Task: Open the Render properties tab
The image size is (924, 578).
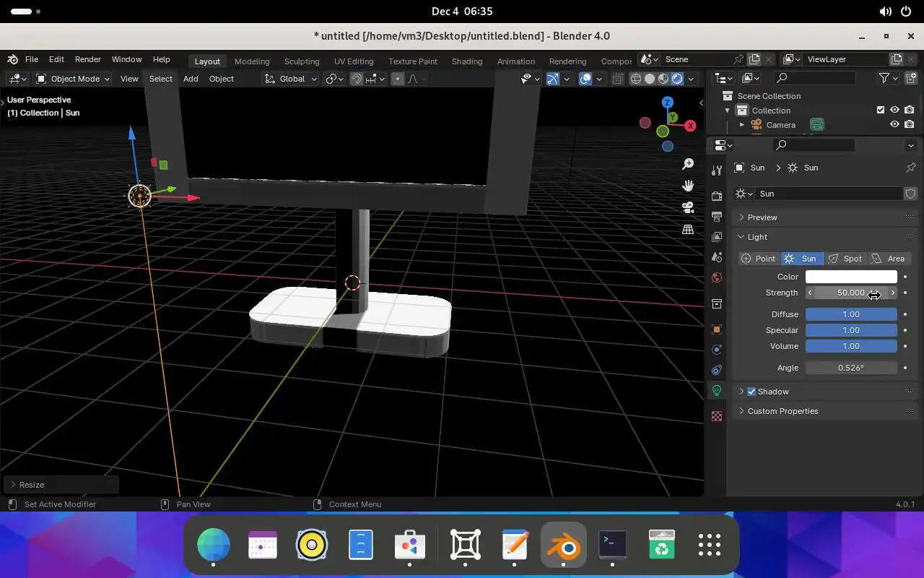Action: 716,196
